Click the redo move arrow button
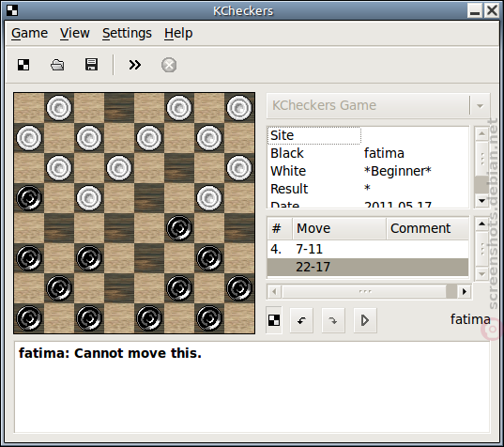The width and height of the screenshot is (504, 447). pyautogui.click(x=333, y=320)
